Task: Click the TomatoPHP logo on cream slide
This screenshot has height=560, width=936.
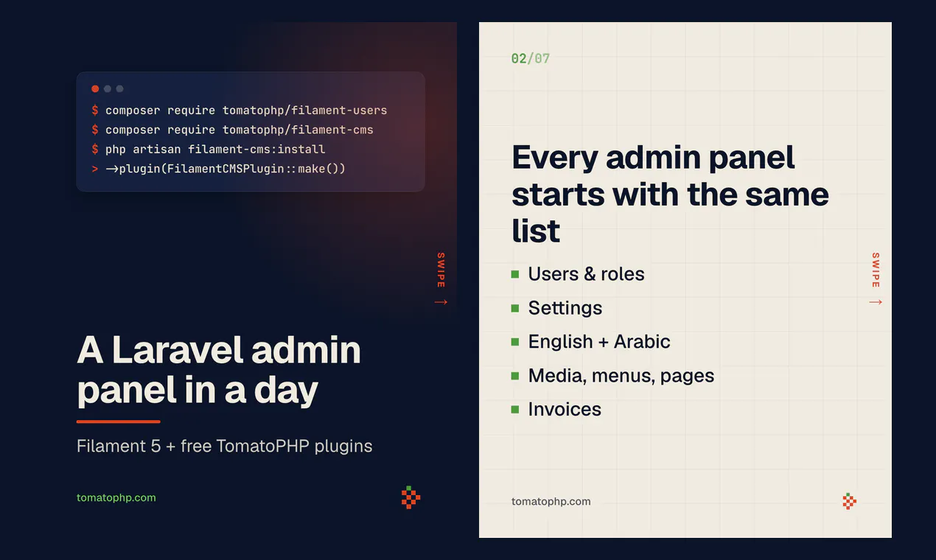Action: pyautogui.click(x=849, y=501)
